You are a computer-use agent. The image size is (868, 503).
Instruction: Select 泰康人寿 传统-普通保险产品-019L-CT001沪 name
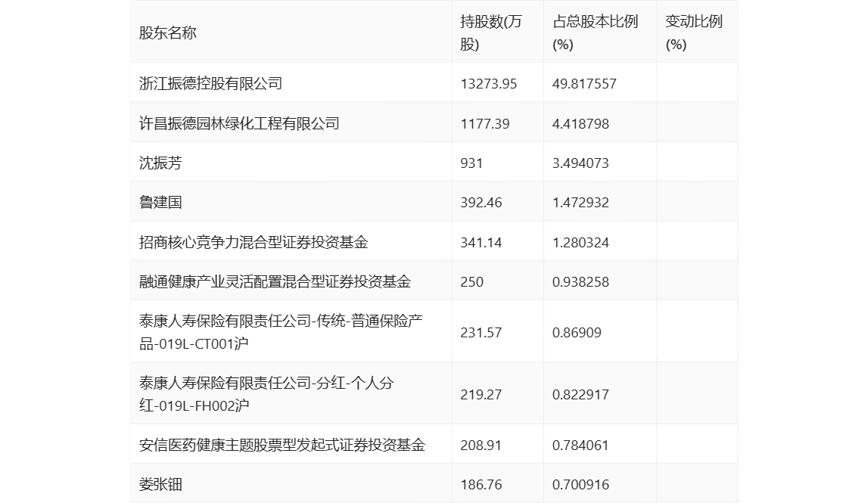pos(282,332)
